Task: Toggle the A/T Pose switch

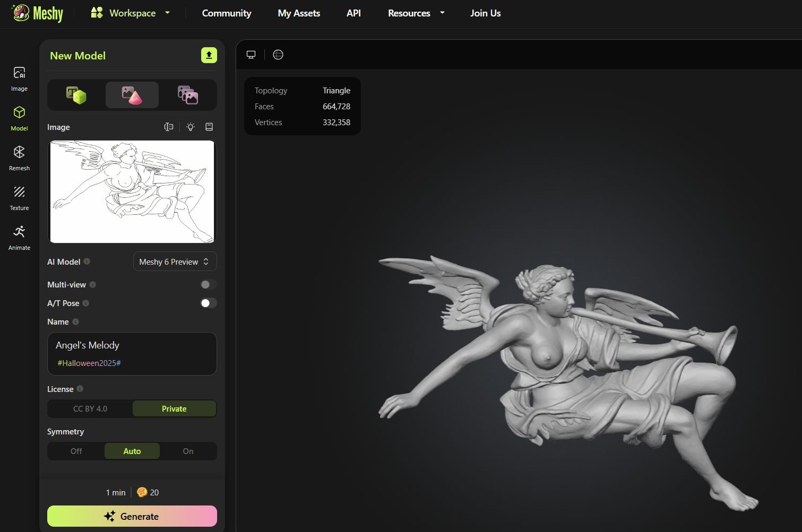Action: click(x=208, y=303)
